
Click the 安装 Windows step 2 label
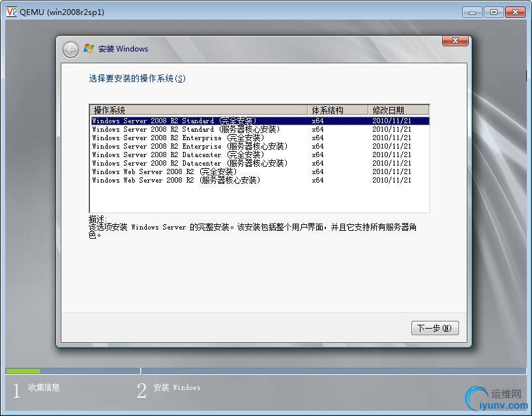(177, 387)
